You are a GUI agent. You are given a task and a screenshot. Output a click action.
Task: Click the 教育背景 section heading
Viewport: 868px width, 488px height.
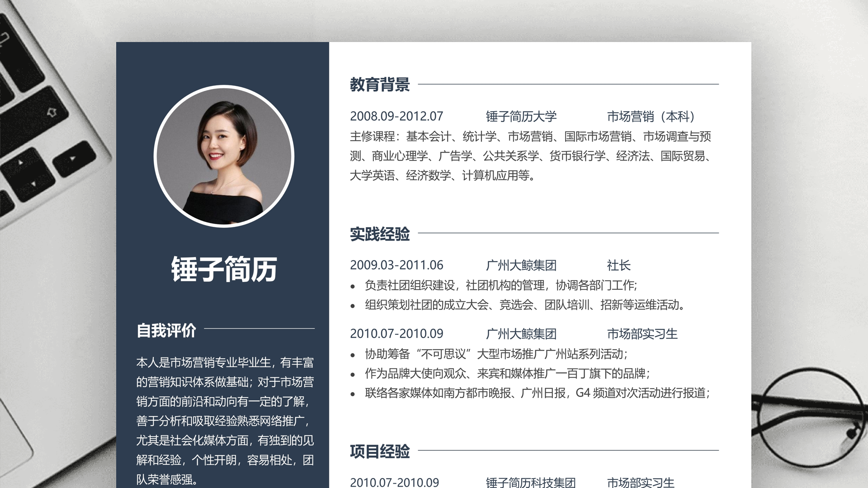[x=380, y=84]
